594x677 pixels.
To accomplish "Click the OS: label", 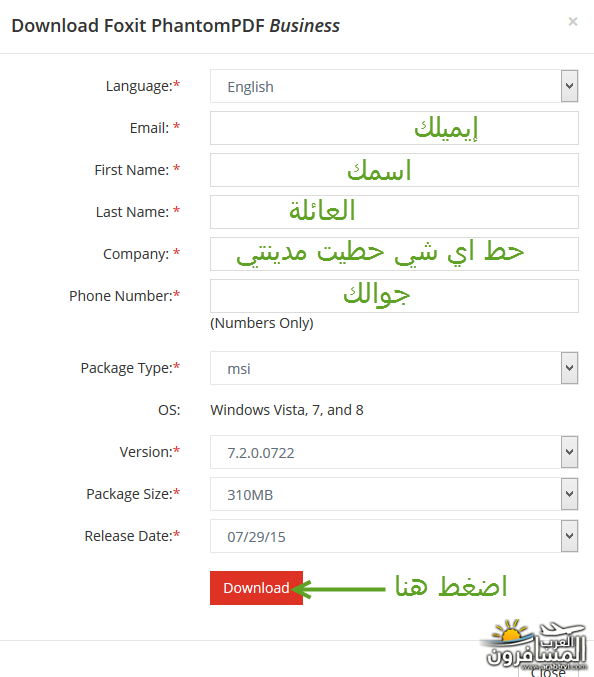I will pyautogui.click(x=169, y=410).
